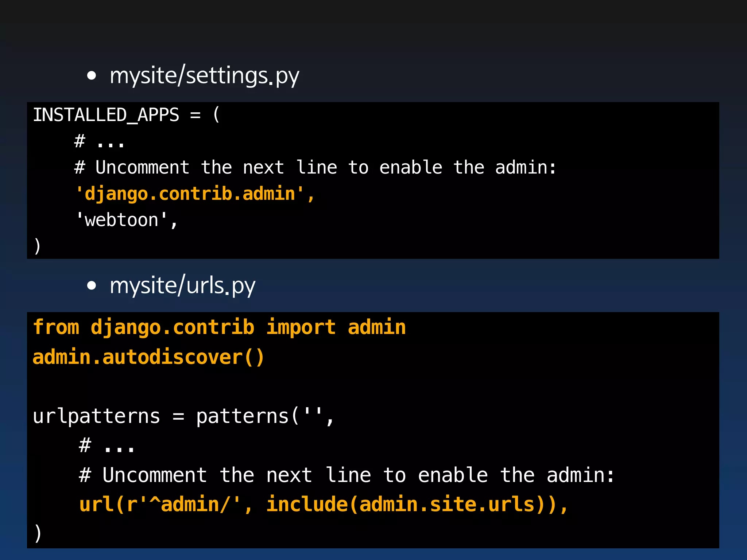
Task: Click closing parenthesis of INSTALLED_APPS block
Action: tap(37, 246)
